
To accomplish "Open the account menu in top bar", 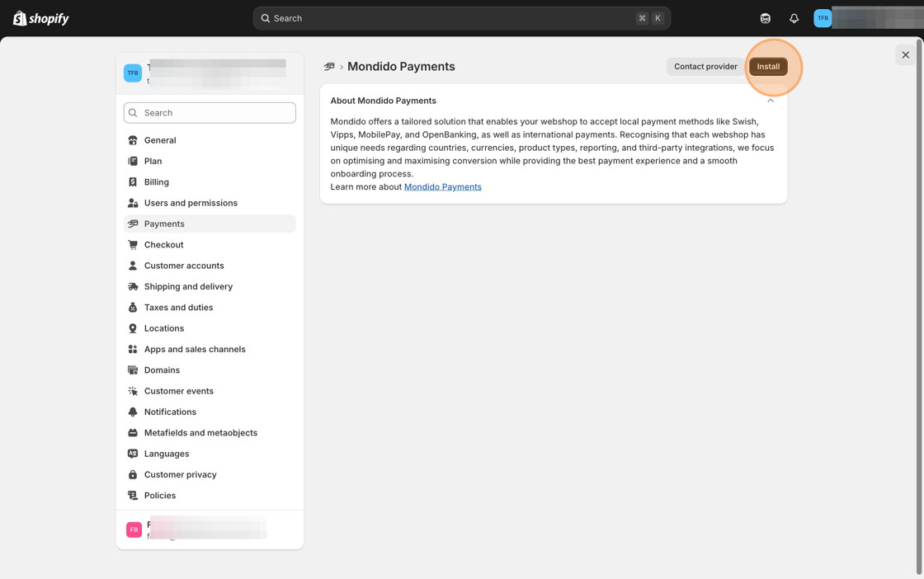I will click(x=866, y=18).
